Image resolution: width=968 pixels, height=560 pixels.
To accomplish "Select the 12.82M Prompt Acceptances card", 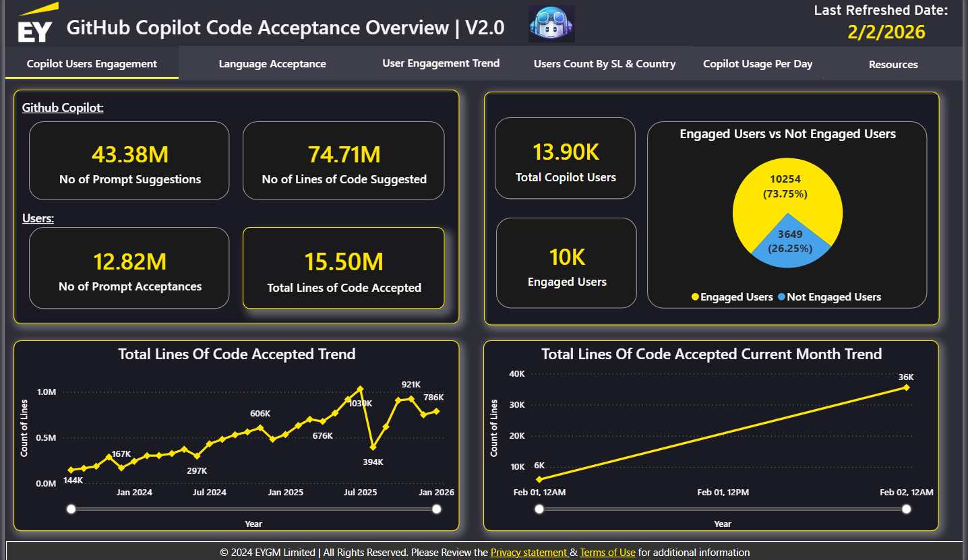I will [129, 268].
